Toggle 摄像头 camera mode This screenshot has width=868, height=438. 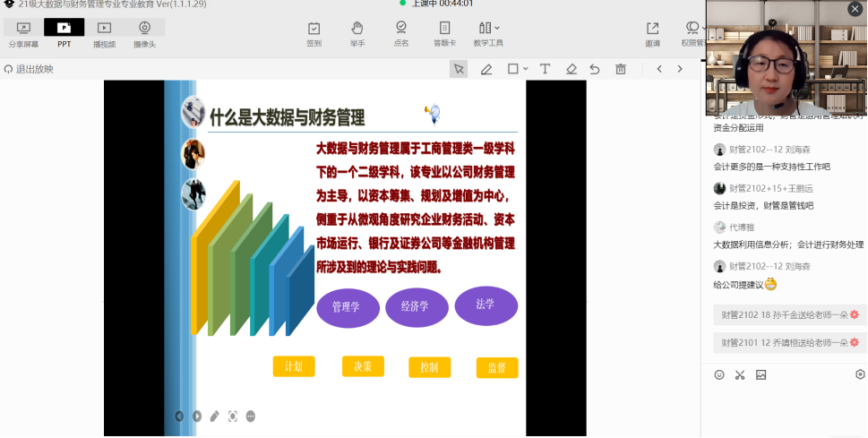pos(144,34)
